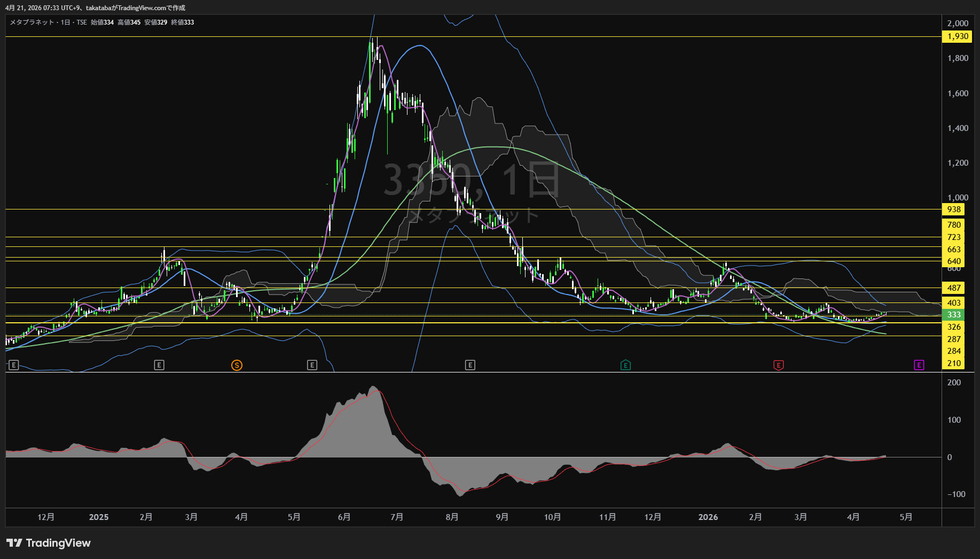Click the orange S split marker
Screen dimensions: 980x559
(x=237, y=365)
